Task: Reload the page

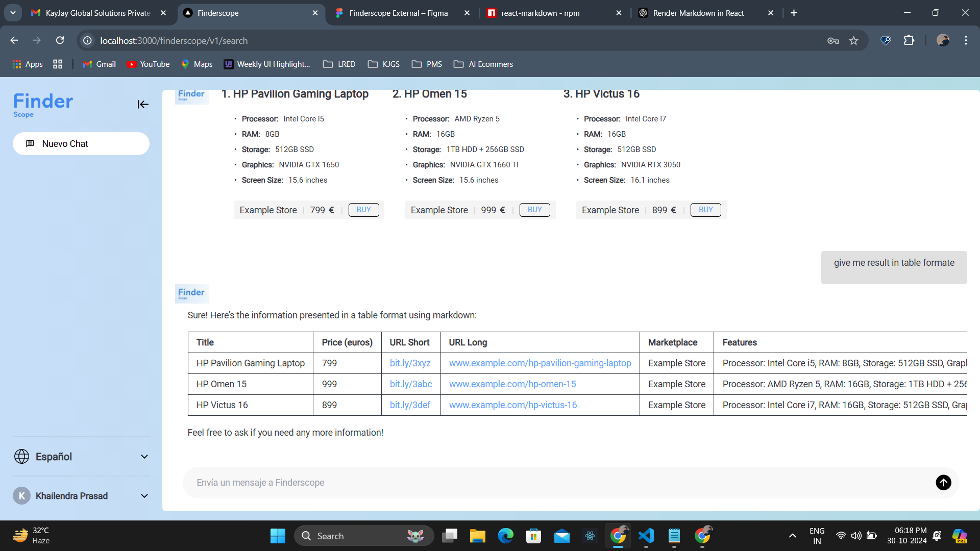Action: pos(60,40)
